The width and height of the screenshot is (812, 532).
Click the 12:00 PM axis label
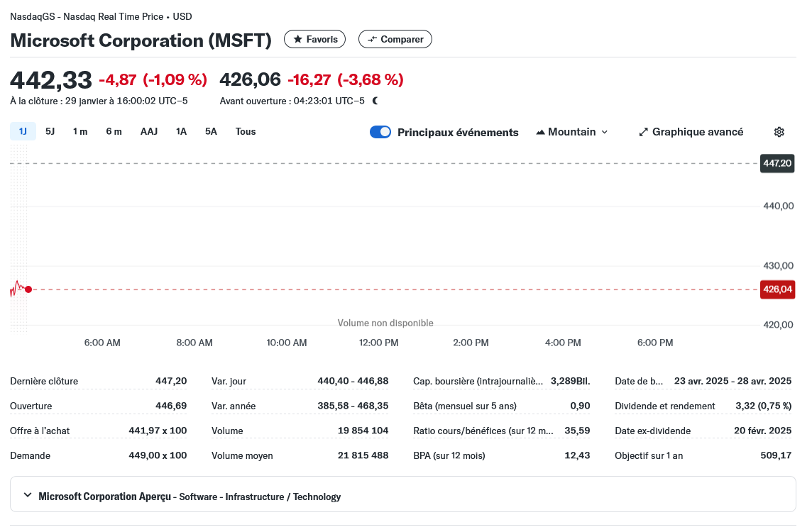coord(378,343)
